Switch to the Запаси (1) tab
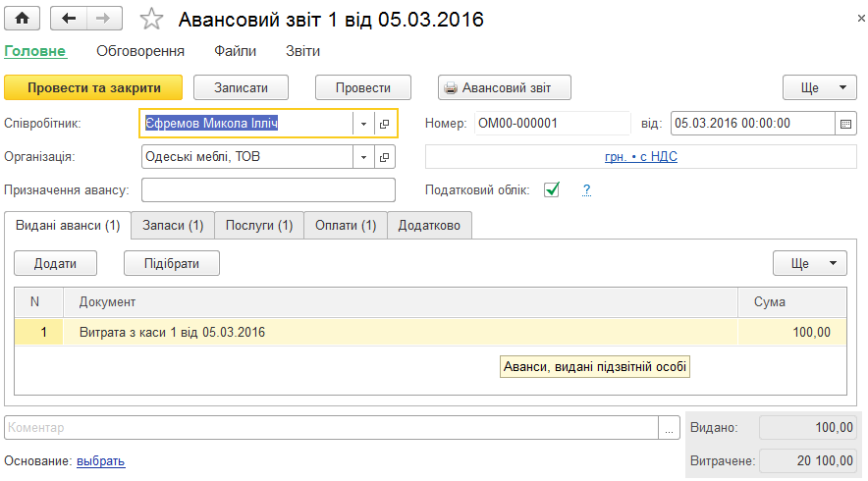This screenshot has width=868, height=481. 173,225
